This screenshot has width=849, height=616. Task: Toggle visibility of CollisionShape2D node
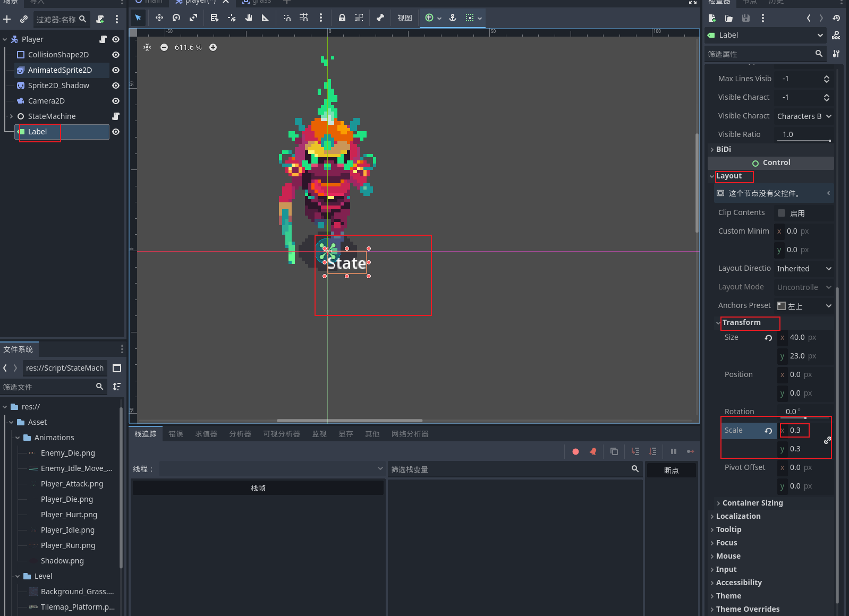pos(116,55)
